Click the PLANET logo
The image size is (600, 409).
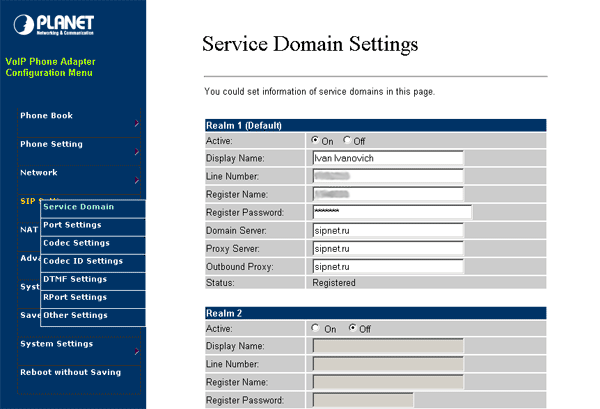pos(54,25)
